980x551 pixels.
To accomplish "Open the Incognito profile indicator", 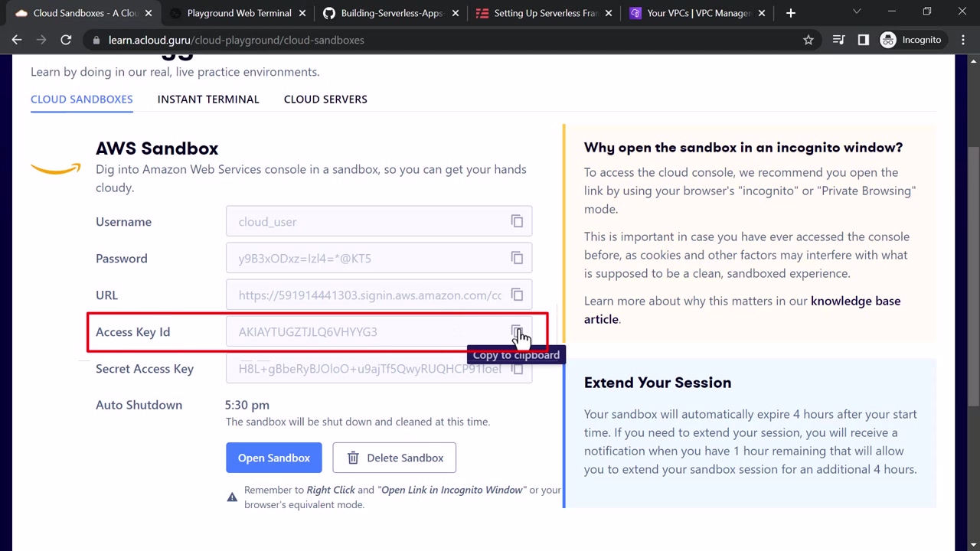I will pyautogui.click(x=911, y=40).
